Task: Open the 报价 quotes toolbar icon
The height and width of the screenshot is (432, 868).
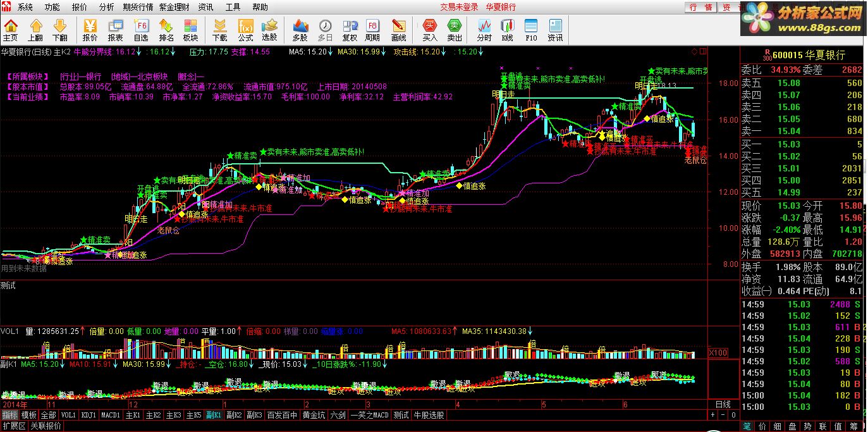Action: click(x=90, y=30)
